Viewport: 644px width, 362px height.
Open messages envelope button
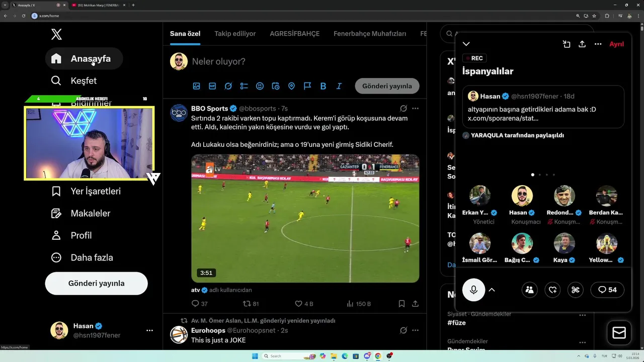pos(619,333)
